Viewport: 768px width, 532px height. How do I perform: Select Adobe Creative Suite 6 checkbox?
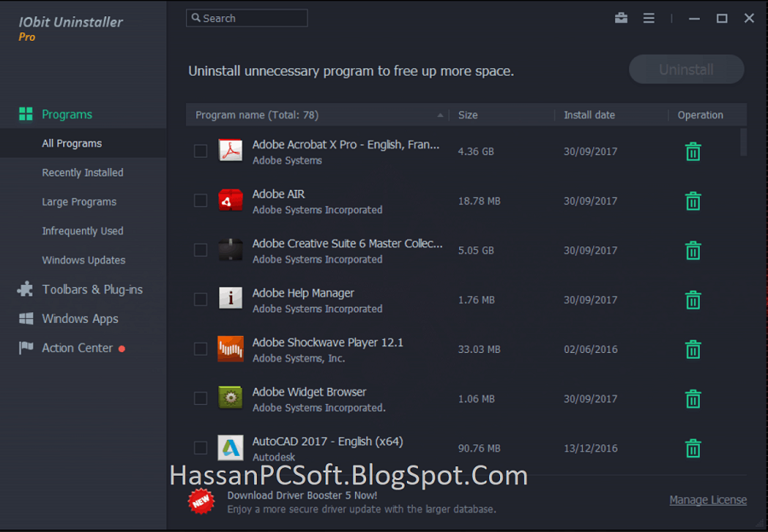pos(201,250)
